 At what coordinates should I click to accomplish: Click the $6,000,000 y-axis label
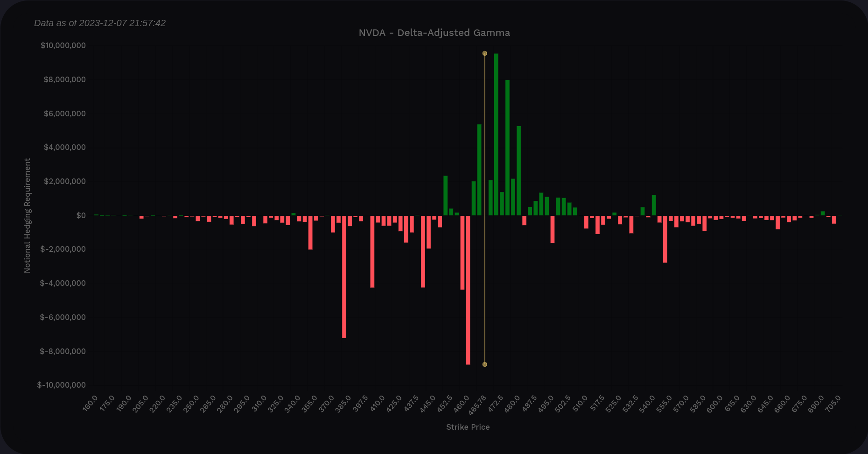tap(64, 113)
